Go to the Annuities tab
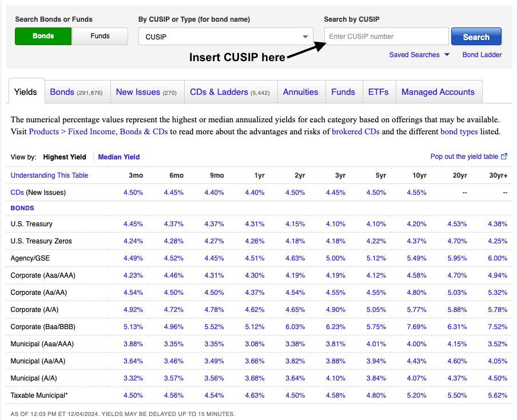Viewport: 517px width, 420px height. click(300, 92)
